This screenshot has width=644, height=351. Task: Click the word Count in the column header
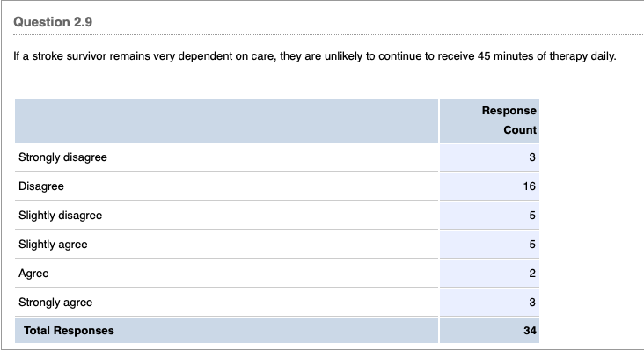click(520, 129)
